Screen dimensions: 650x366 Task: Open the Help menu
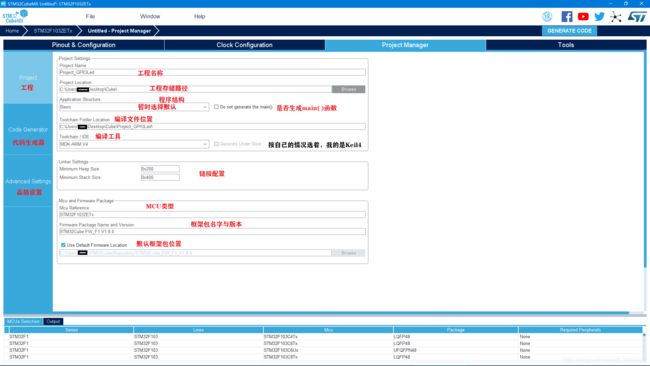tap(199, 17)
